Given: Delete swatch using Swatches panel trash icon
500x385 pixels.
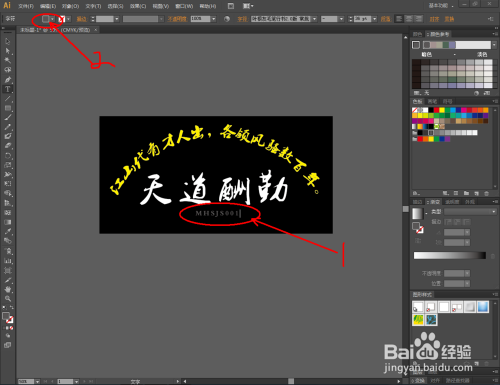Looking at the screenshot, I should [x=486, y=193].
